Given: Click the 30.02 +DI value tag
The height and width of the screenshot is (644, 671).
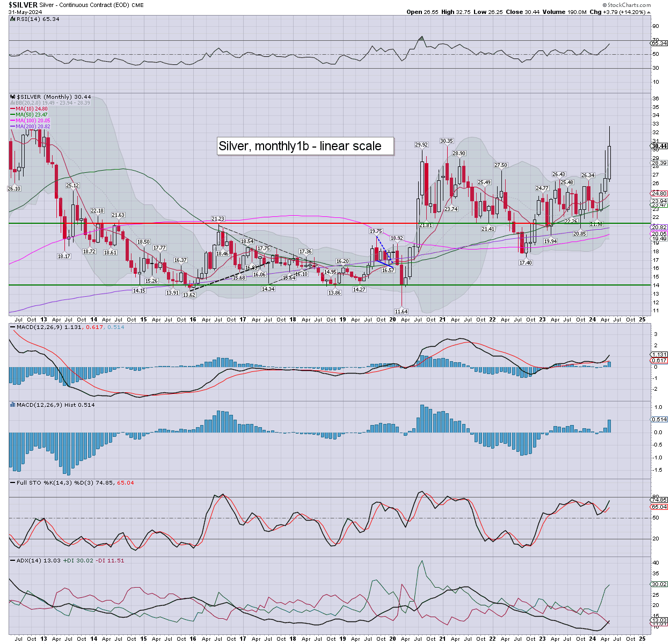Looking at the screenshot, I should coord(659,584).
